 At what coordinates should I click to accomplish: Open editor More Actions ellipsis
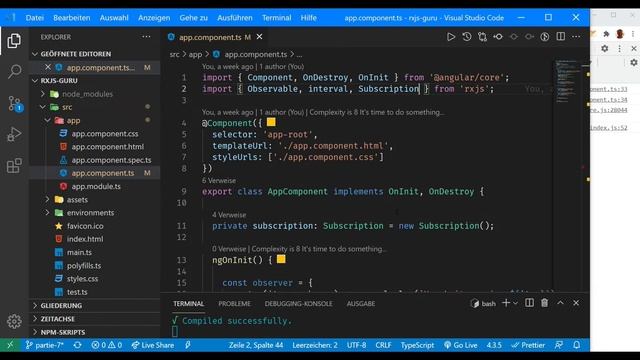[x=576, y=37]
